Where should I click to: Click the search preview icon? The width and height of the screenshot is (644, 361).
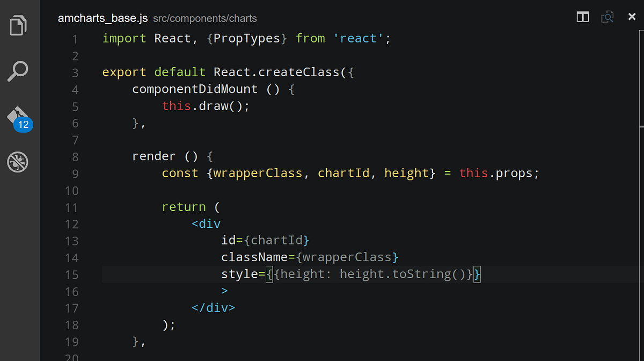coord(607,17)
